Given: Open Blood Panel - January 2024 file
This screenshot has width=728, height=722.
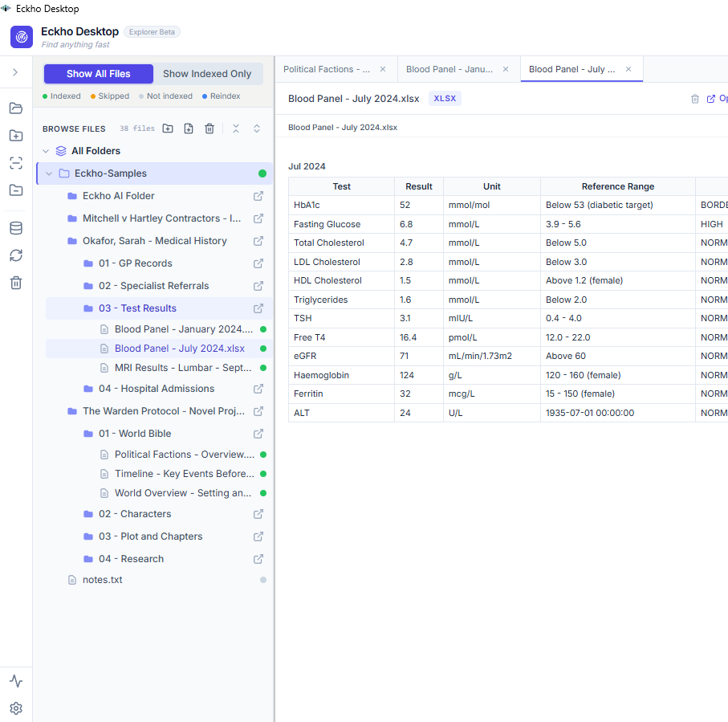Looking at the screenshot, I should pos(184,329).
